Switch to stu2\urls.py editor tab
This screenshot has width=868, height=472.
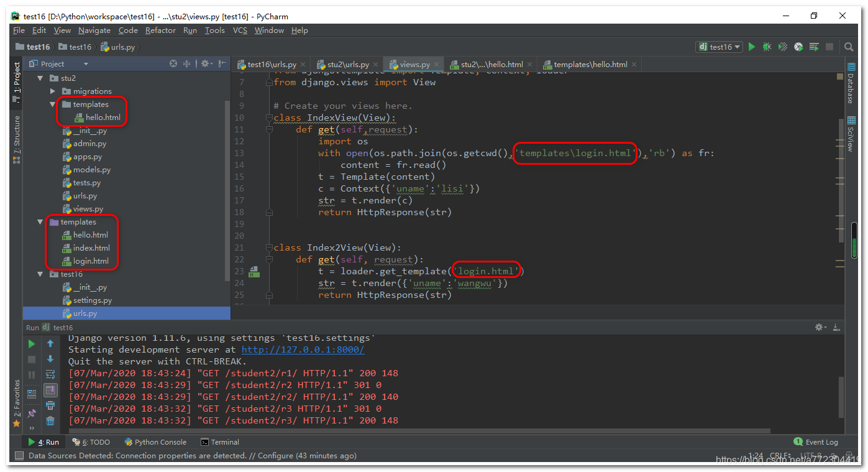point(348,64)
